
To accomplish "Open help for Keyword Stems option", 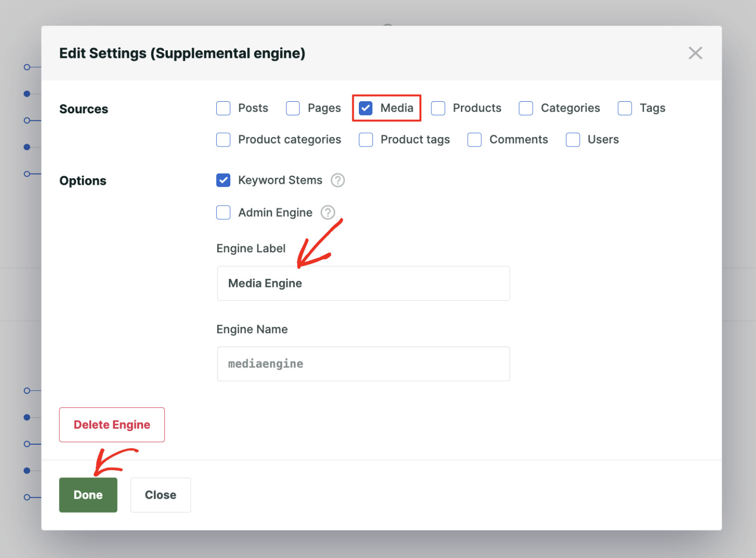I will [338, 180].
